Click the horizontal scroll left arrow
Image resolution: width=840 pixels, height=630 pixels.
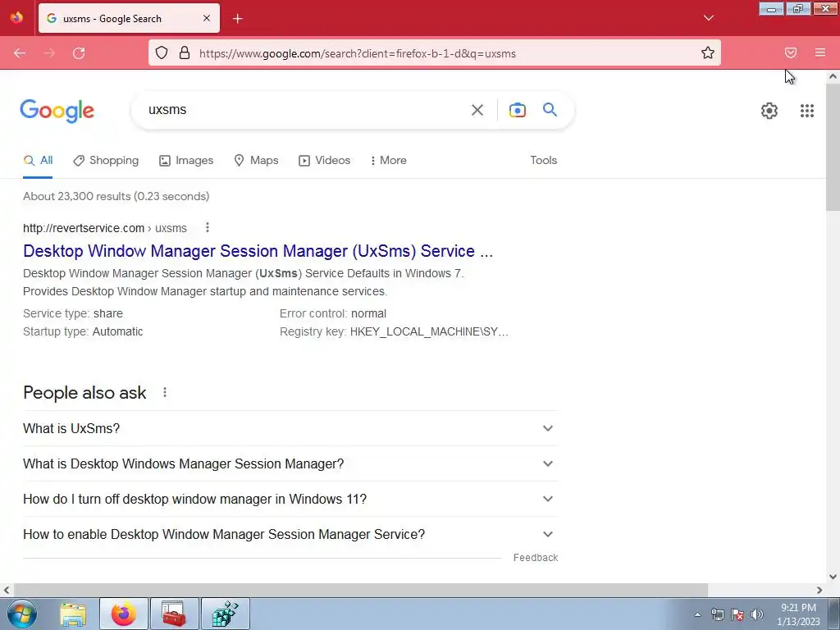click(x=7, y=590)
